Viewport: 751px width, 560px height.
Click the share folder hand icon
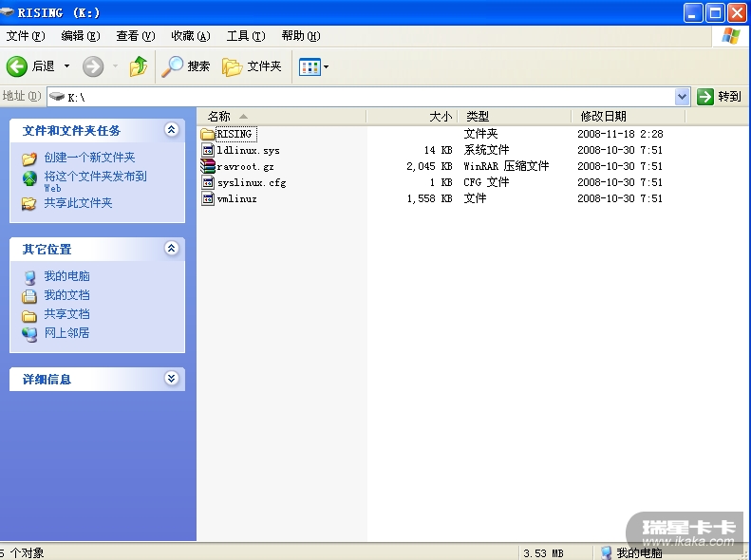pyautogui.click(x=29, y=204)
